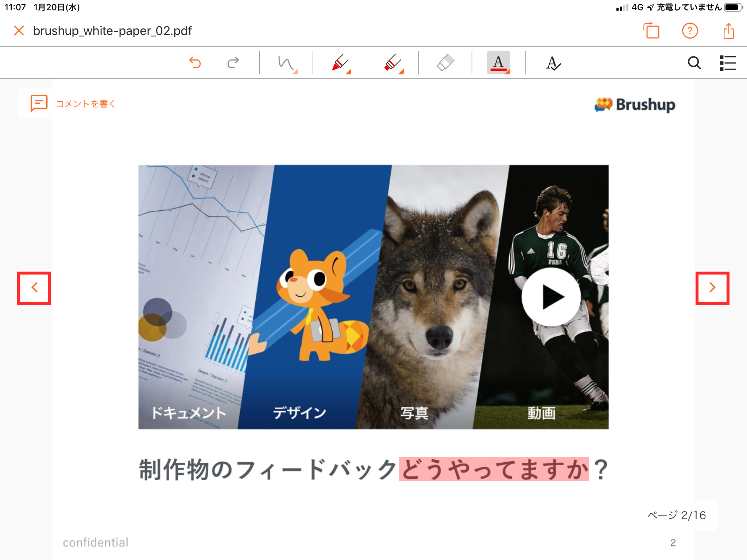
Task: Go to the next page chevron
Action: point(712,288)
